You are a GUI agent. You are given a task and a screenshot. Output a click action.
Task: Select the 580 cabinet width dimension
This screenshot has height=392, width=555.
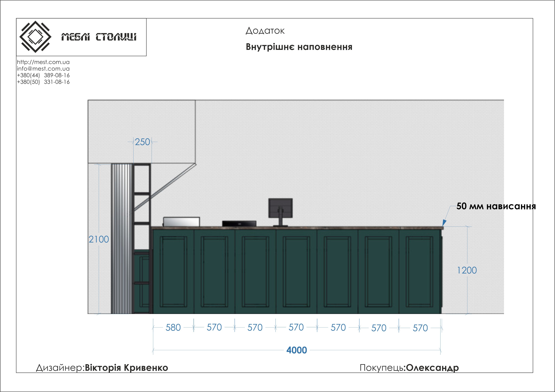coord(173,328)
